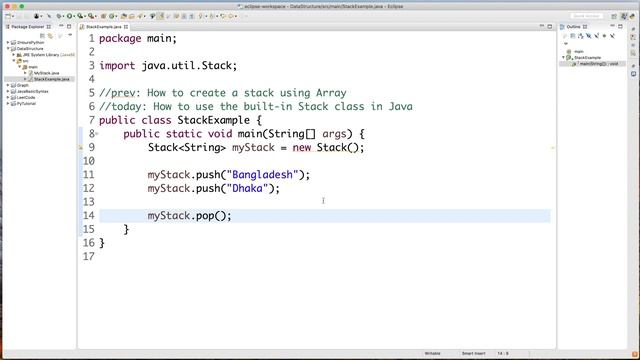Select the Package Explorer tab
Screen dimensions: 640x360
(x=28, y=27)
